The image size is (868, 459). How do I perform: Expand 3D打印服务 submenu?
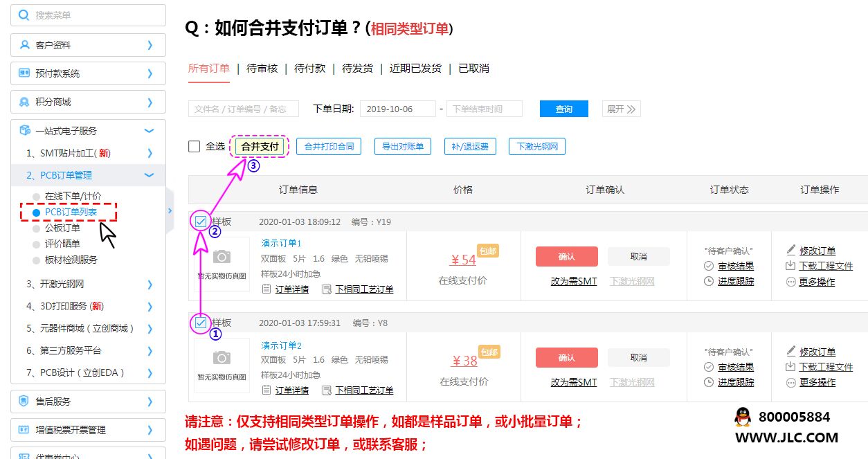click(150, 306)
